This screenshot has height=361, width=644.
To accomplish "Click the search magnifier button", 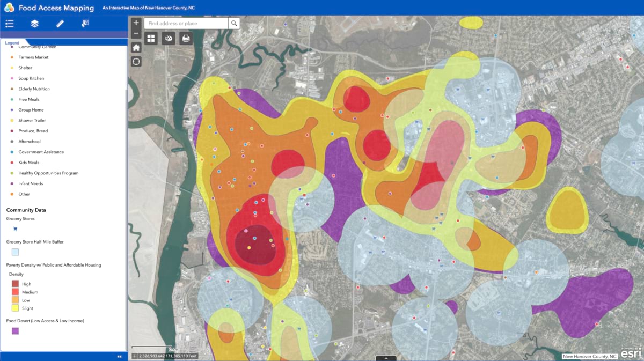I will pos(234,23).
